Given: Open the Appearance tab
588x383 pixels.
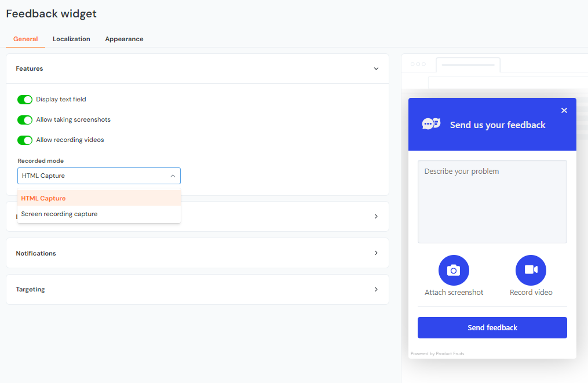Looking at the screenshot, I should [x=124, y=39].
